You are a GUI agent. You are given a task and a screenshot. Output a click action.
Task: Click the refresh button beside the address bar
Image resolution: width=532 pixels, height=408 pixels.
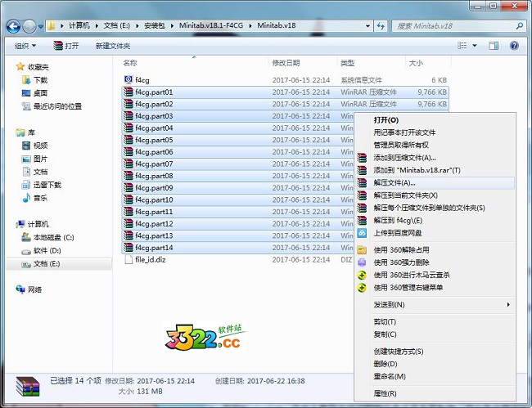point(381,25)
